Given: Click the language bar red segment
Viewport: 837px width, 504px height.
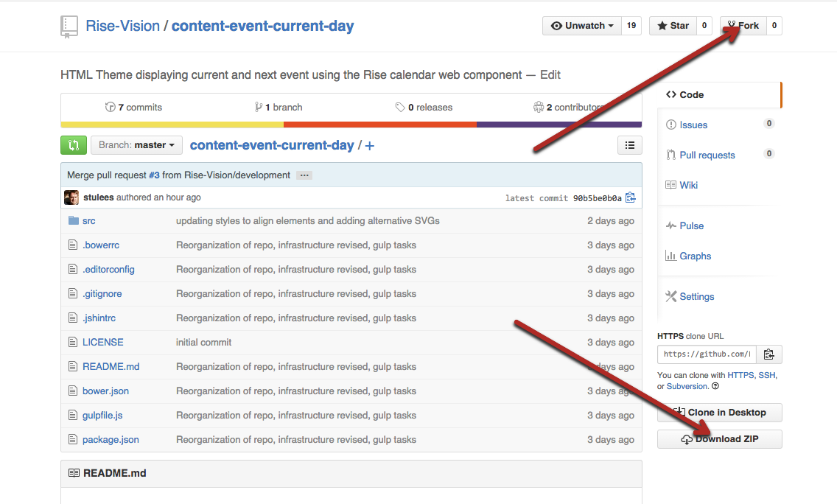Looking at the screenshot, I should [x=380, y=125].
